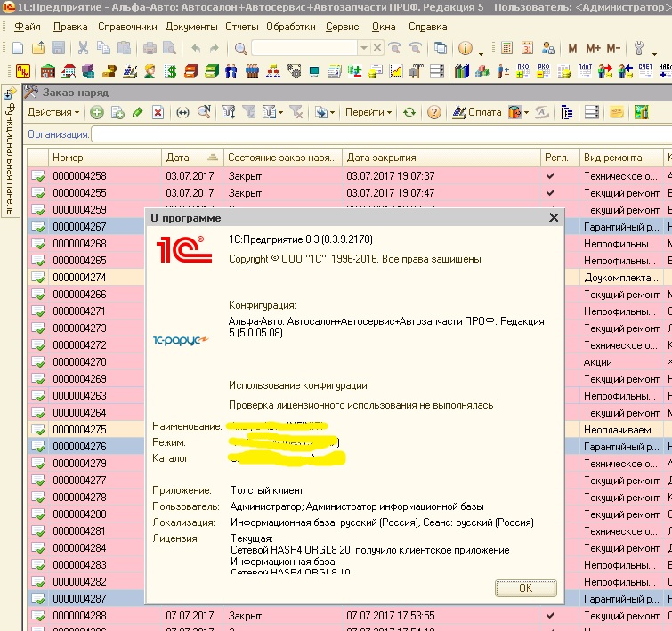This screenshot has height=631, width=672.
Task: Click the ПКО cash receipt order icon
Action: coord(522,70)
